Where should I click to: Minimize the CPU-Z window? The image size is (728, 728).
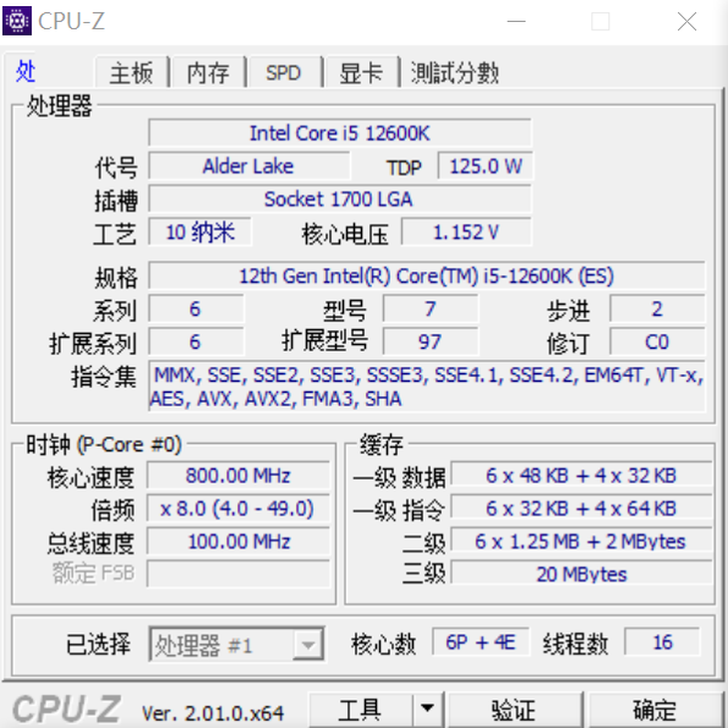click(516, 21)
